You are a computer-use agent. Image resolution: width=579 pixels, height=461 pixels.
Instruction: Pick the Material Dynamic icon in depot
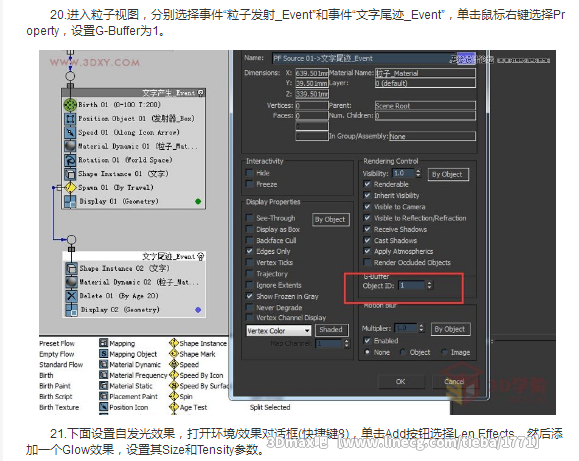(x=103, y=364)
